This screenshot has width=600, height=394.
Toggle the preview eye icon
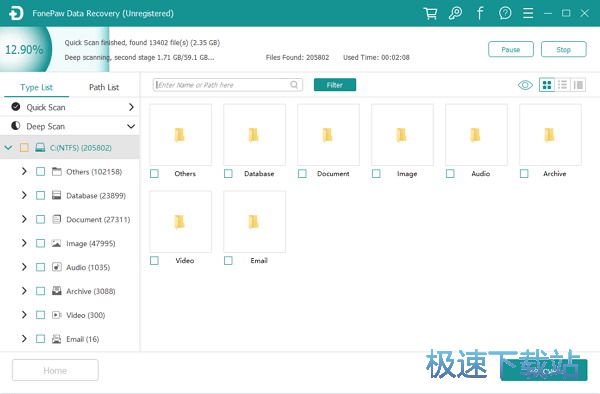tap(525, 85)
